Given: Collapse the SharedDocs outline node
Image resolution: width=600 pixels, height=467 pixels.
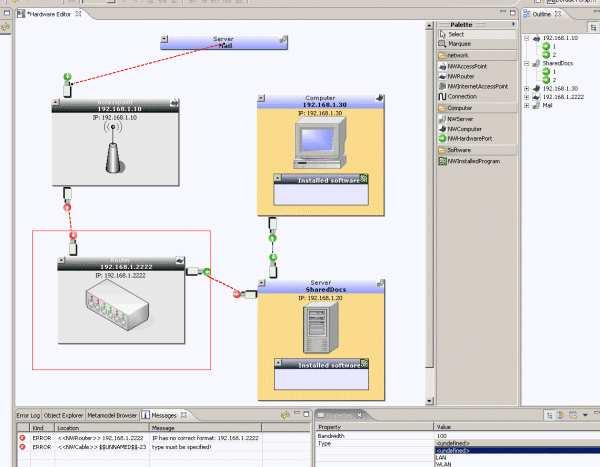Looking at the screenshot, I should (527, 64).
